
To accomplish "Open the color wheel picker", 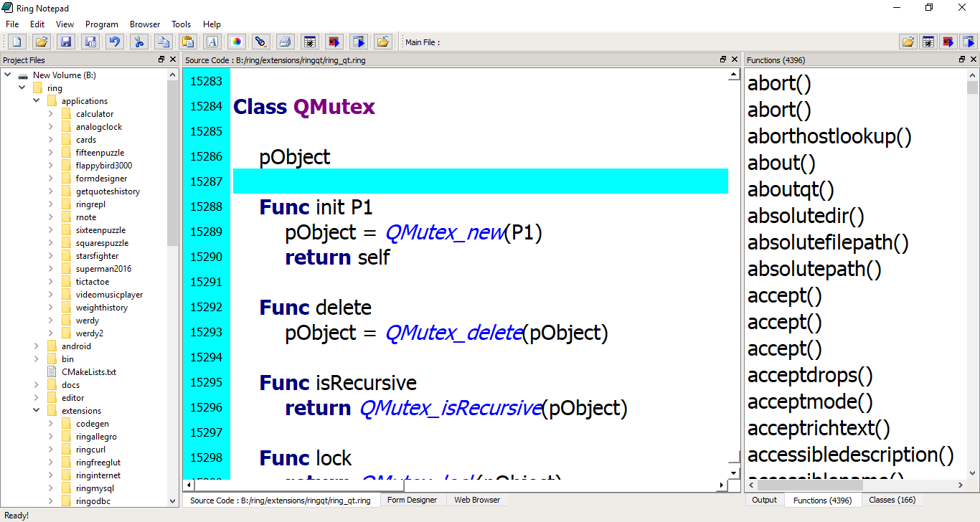I will (x=236, y=42).
